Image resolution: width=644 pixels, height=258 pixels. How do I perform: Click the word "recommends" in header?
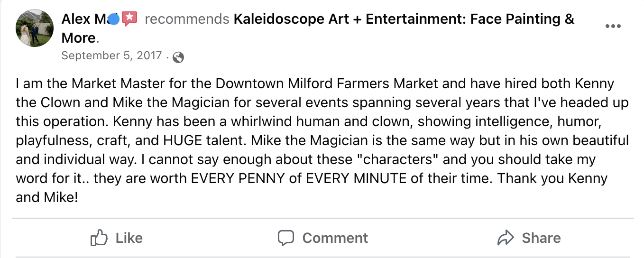click(x=187, y=19)
